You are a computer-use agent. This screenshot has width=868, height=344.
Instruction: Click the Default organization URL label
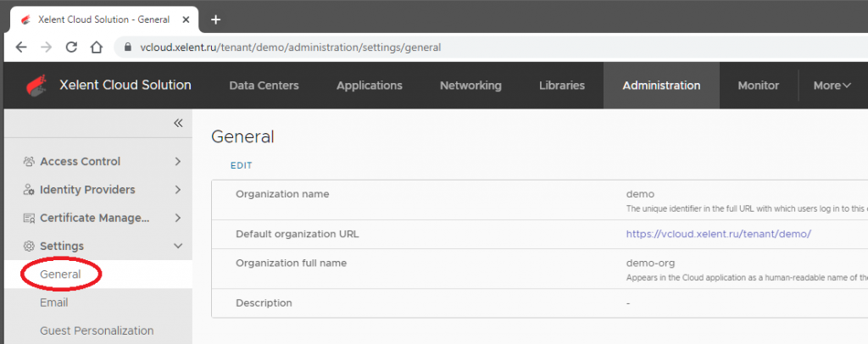tap(298, 234)
